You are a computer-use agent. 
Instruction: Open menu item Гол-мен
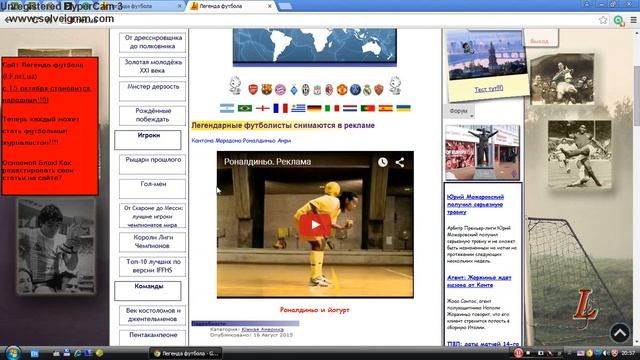[x=153, y=189]
